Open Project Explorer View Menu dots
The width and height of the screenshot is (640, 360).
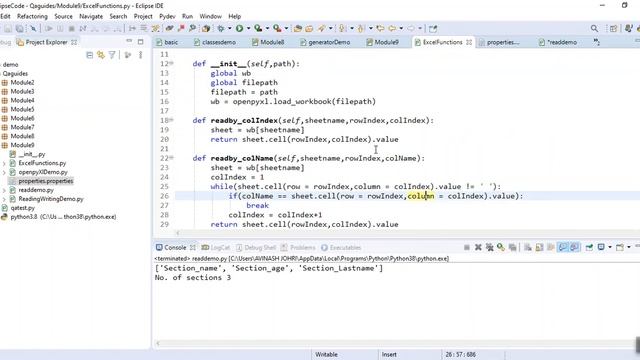141,55
